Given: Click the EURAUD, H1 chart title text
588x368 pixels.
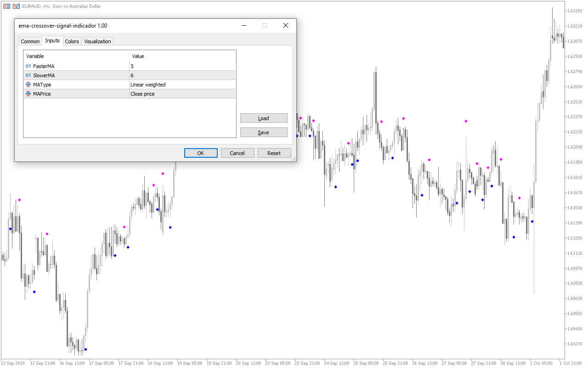Looking at the screenshot, I should [61, 6].
